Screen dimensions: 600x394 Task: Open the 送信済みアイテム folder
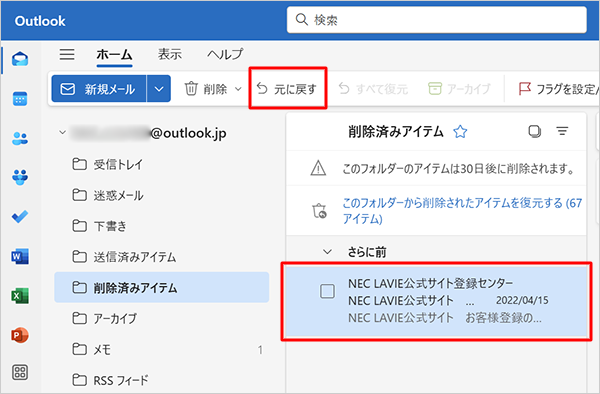[x=161, y=257]
